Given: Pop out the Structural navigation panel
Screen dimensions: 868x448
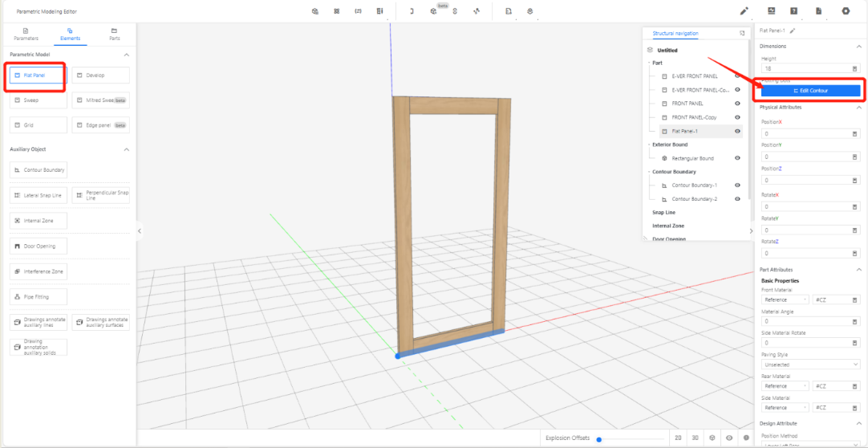Looking at the screenshot, I should coord(742,33).
